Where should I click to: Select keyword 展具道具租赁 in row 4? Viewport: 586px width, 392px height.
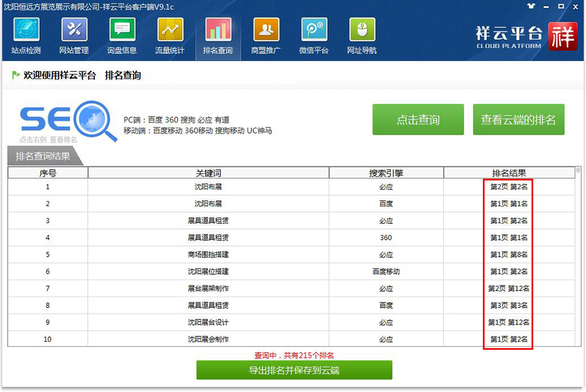[208, 238]
